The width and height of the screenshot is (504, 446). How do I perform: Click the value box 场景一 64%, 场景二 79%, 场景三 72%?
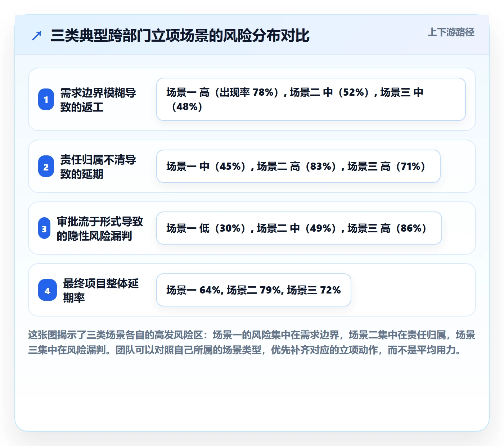point(254,290)
